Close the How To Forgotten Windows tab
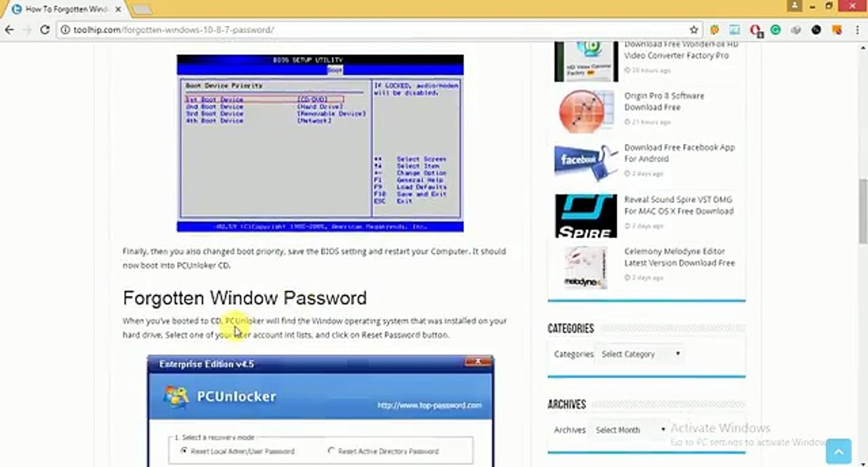 (118, 10)
